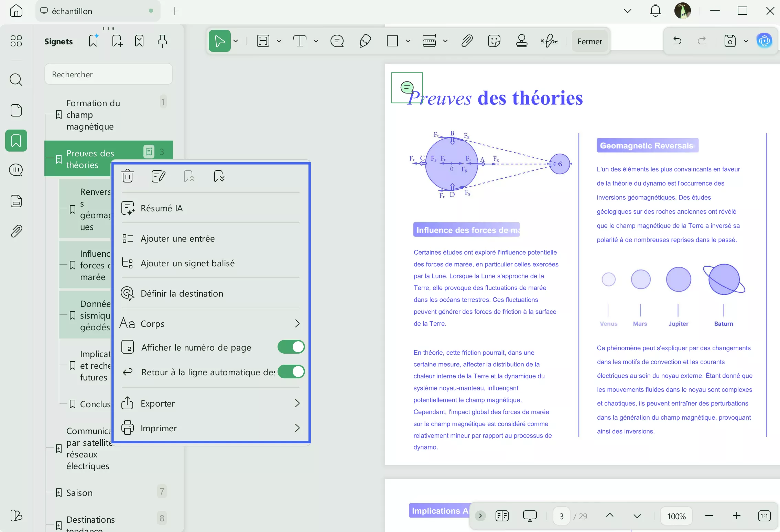780x532 pixels.
Task: Click the trash icon to delete the bookmark
Action: click(127, 176)
